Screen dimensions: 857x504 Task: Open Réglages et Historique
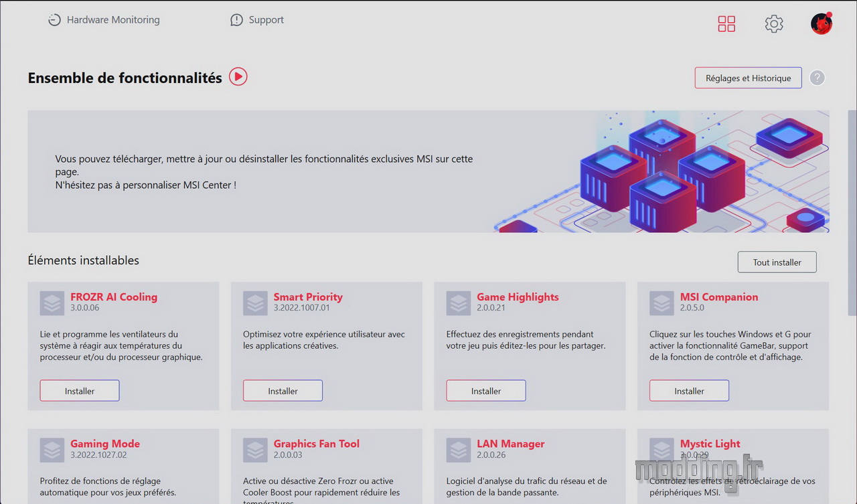click(748, 78)
